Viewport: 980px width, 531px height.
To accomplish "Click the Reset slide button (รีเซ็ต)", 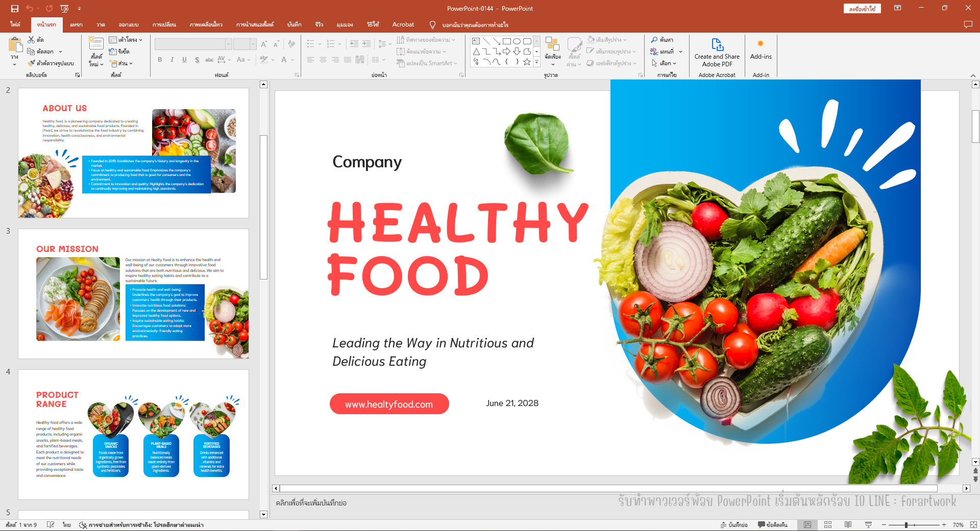I will point(119,52).
